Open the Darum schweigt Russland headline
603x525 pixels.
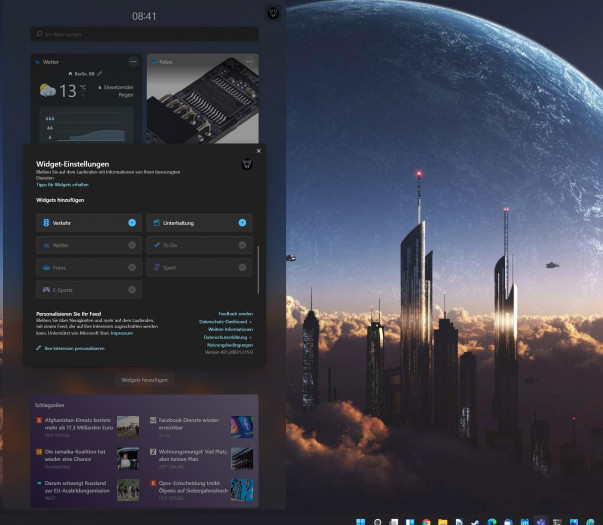77,487
